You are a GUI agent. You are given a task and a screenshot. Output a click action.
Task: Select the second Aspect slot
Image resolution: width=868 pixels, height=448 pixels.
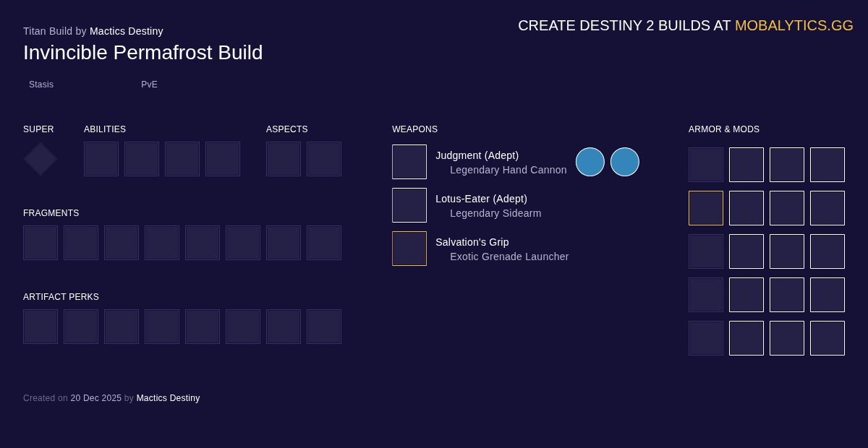[324, 158]
